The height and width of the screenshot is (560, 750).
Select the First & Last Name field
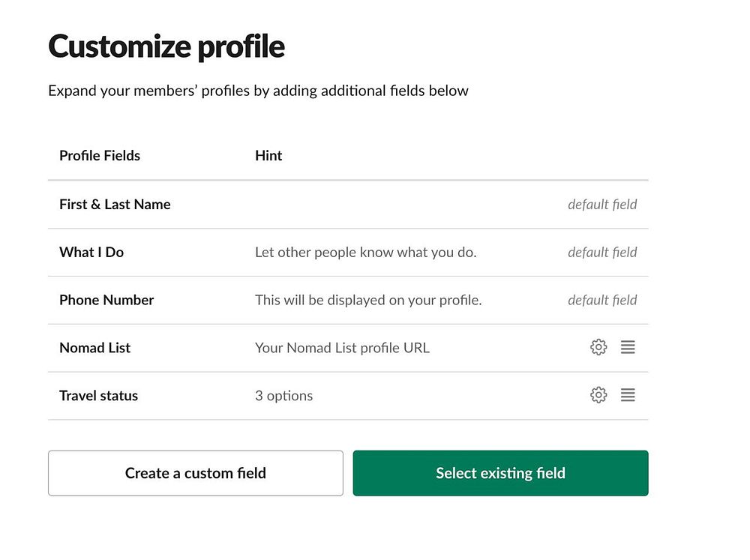[115, 205]
